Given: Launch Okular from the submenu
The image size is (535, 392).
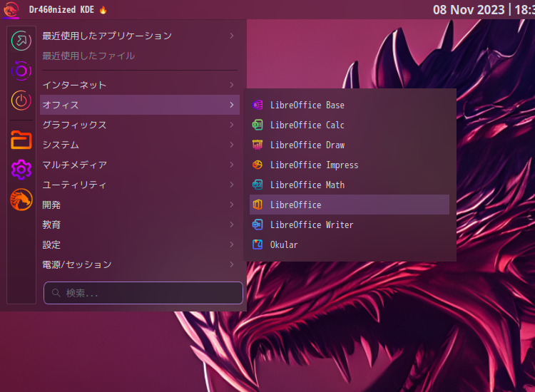Looking at the screenshot, I should click(x=350, y=244).
